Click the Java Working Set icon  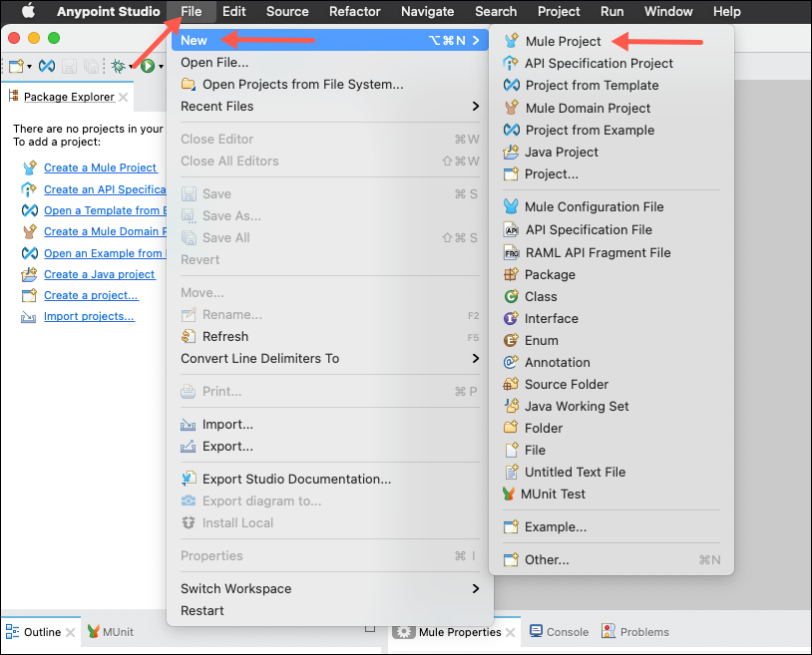pos(512,406)
